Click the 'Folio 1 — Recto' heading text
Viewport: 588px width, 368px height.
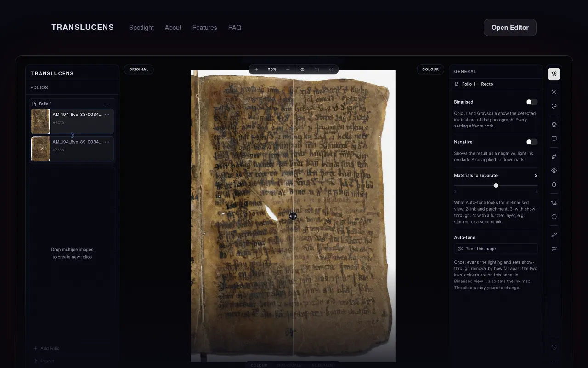tap(478, 84)
